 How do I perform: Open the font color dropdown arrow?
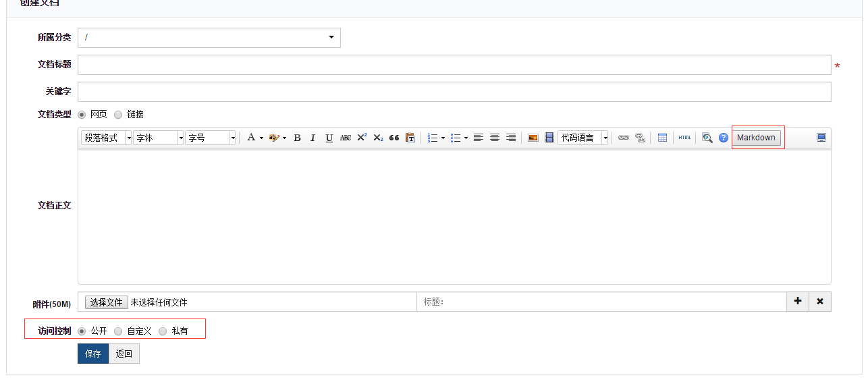[x=261, y=138]
